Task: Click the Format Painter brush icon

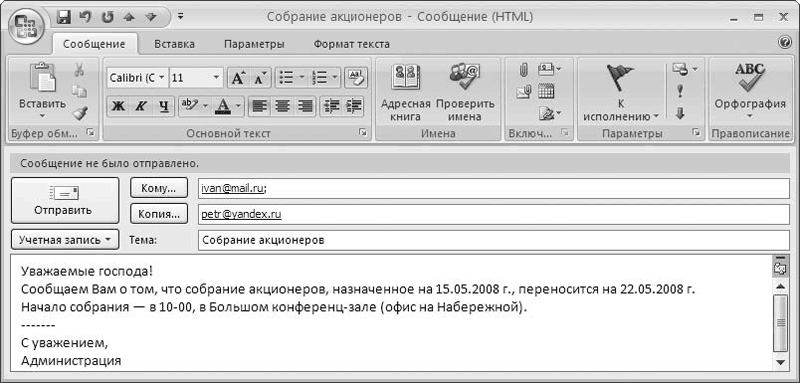Action: pos(80,113)
